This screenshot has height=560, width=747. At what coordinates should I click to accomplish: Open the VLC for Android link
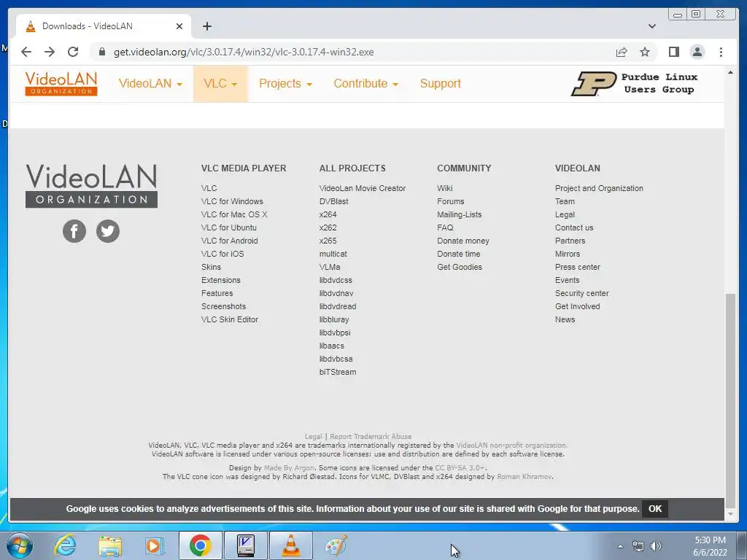pyautogui.click(x=230, y=241)
